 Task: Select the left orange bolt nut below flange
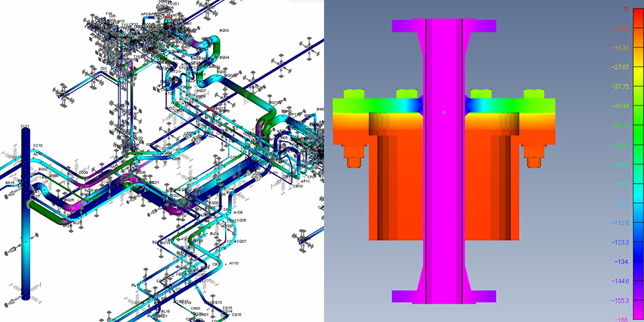tap(354, 161)
